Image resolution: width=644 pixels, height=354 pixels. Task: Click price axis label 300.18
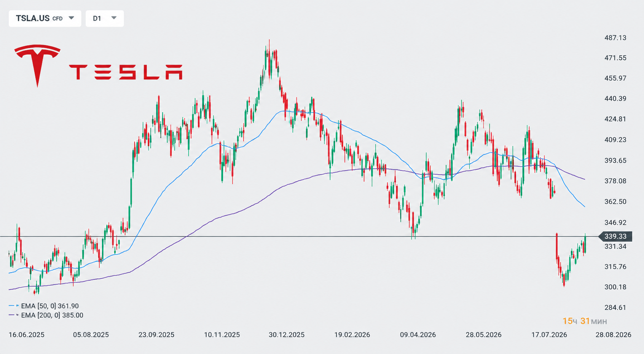(615, 287)
